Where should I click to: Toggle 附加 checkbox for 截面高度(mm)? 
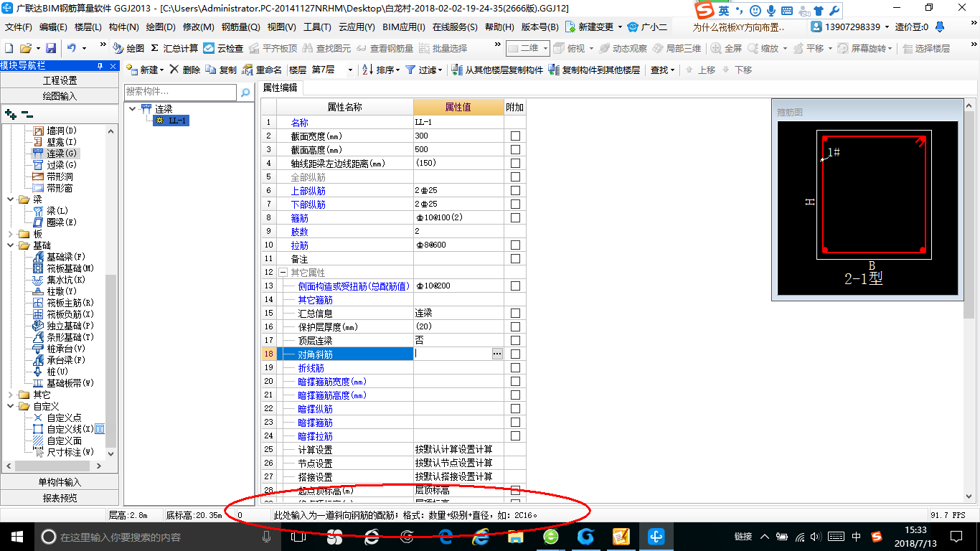[x=515, y=149]
